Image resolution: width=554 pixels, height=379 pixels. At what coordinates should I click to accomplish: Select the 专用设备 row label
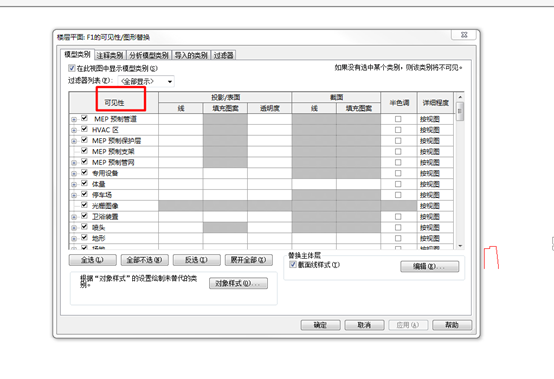pos(105,173)
